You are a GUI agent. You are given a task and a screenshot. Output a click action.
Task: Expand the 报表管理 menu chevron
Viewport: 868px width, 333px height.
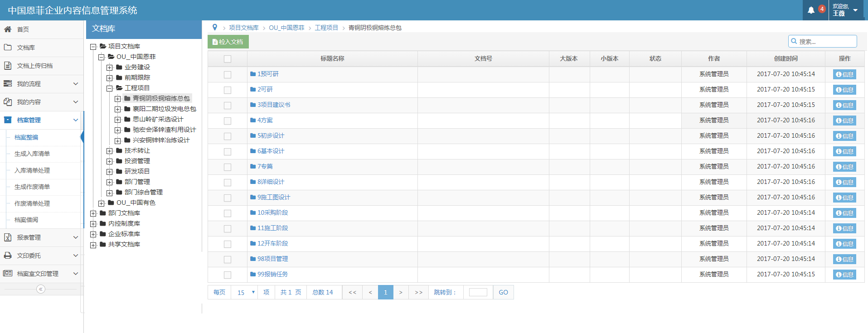(x=76, y=237)
